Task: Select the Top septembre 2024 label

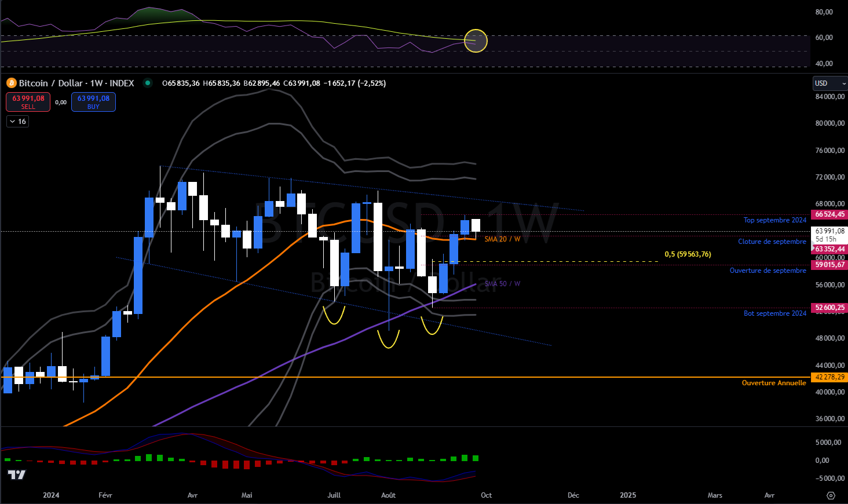Action: 774,220
